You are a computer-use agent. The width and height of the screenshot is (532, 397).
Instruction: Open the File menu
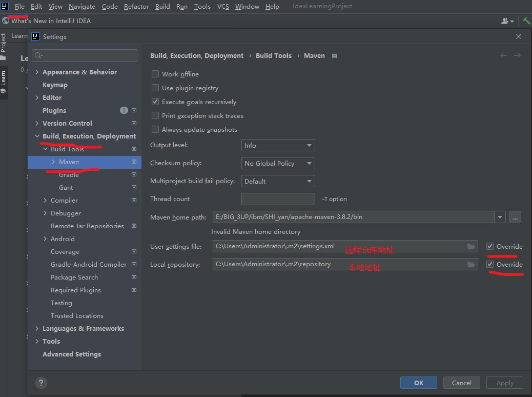point(19,7)
